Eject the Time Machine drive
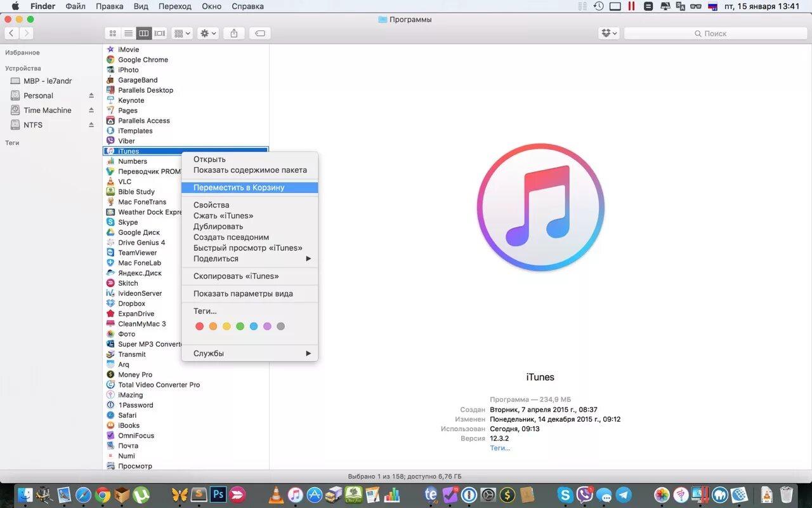Viewport: 812px width, 508px height. click(x=91, y=110)
